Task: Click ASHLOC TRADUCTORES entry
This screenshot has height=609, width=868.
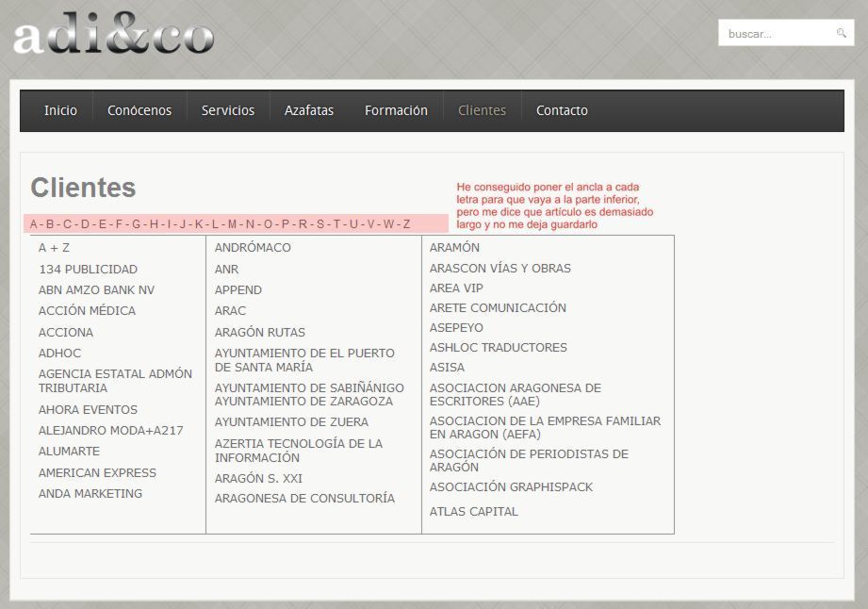Action: pyautogui.click(x=499, y=348)
